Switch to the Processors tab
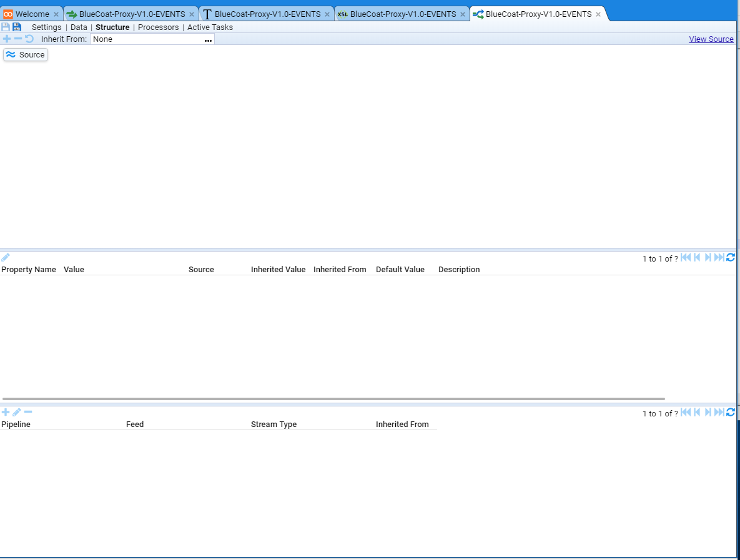This screenshot has height=560, width=740. click(x=158, y=27)
